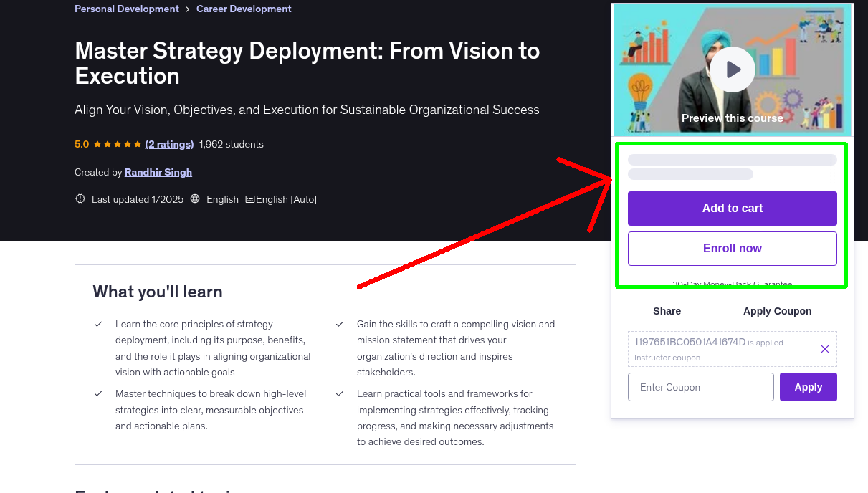The image size is (868, 493).
Task: Click the 'Last updated 1/2025' text
Action: [138, 199]
